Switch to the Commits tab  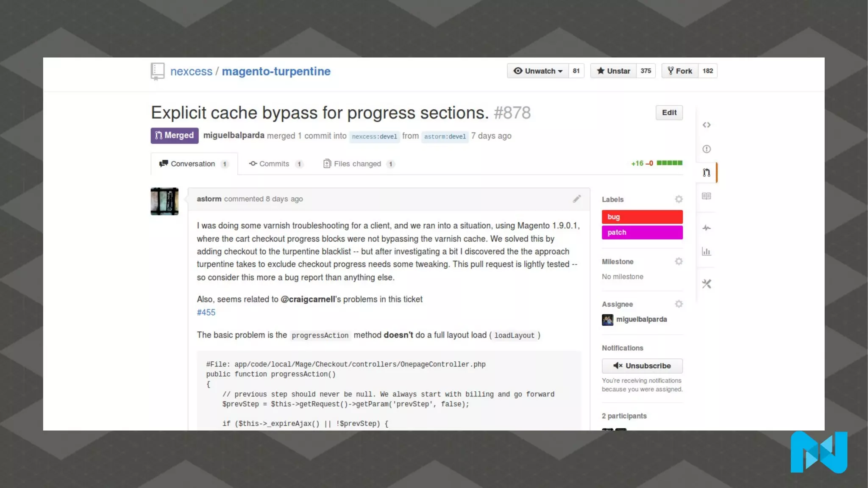(274, 164)
